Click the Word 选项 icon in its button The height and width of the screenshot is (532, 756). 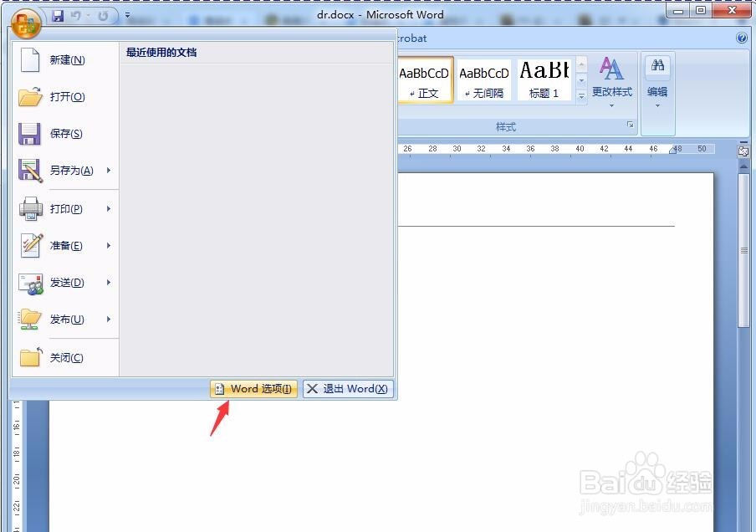pos(219,389)
